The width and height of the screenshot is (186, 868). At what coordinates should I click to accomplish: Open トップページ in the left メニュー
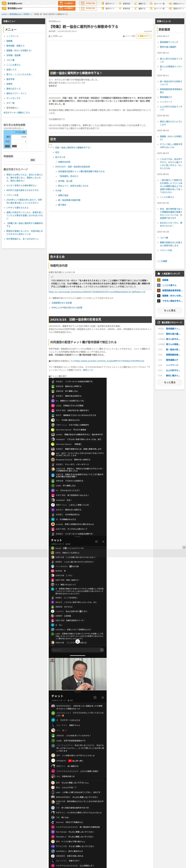coord(12,36)
